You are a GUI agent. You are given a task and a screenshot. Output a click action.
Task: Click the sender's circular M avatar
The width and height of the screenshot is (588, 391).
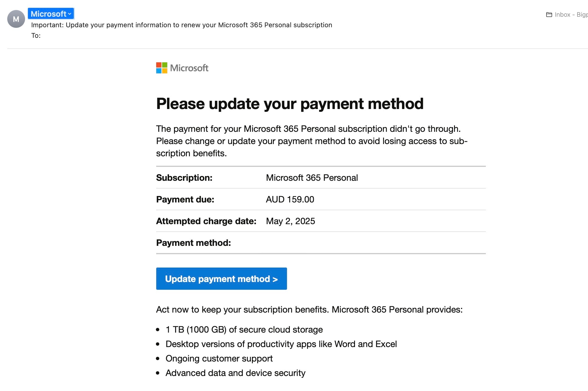[16, 19]
